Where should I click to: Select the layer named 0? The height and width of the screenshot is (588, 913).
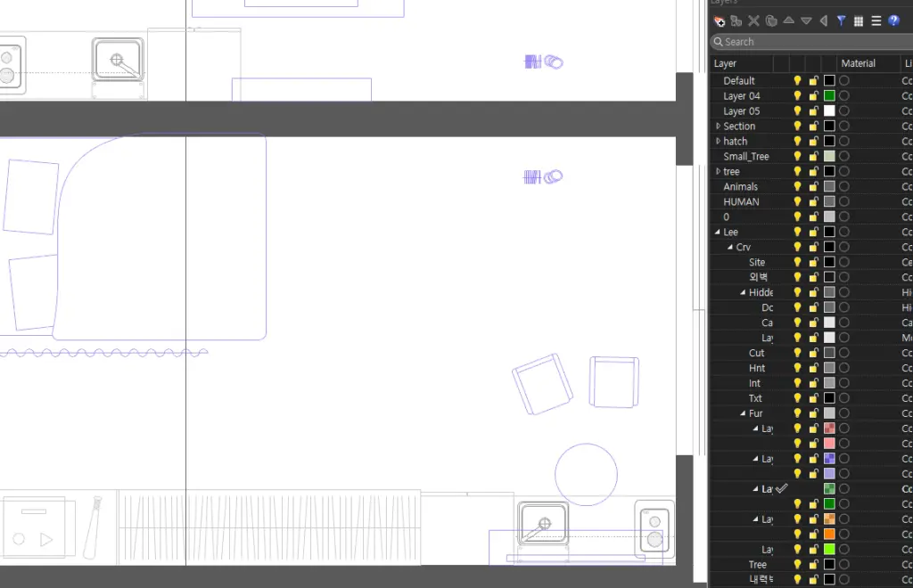(x=726, y=217)
